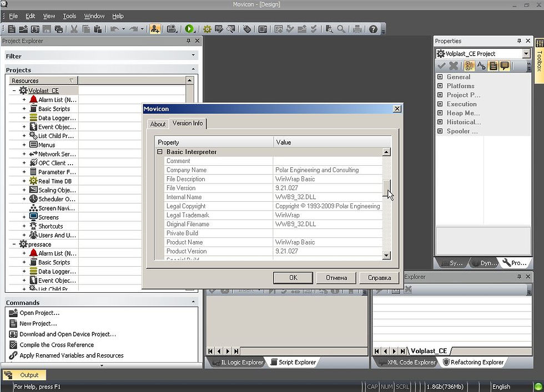This screenshot has width=544, height=392.
Task: Click the Save All toolbar icon
Action: (59, 29)
